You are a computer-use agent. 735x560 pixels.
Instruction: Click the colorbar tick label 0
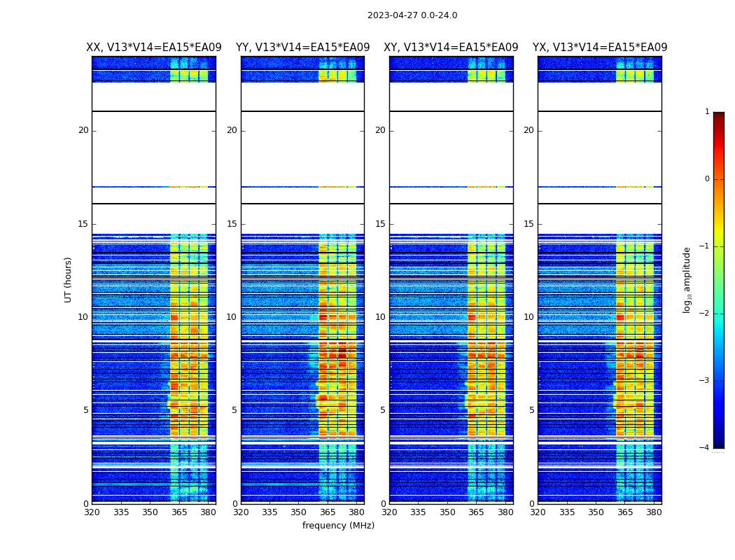(x=706, y=179)
